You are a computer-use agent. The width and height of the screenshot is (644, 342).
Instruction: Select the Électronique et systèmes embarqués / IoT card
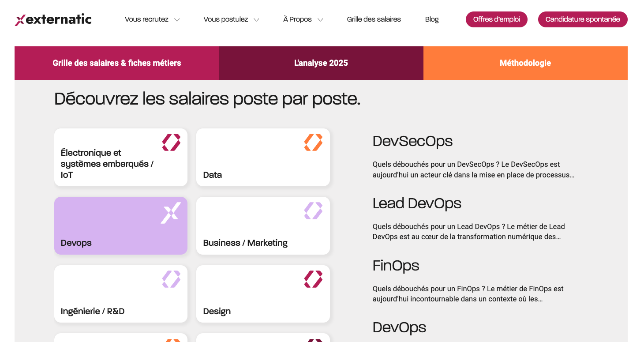[x=121, y=157]
